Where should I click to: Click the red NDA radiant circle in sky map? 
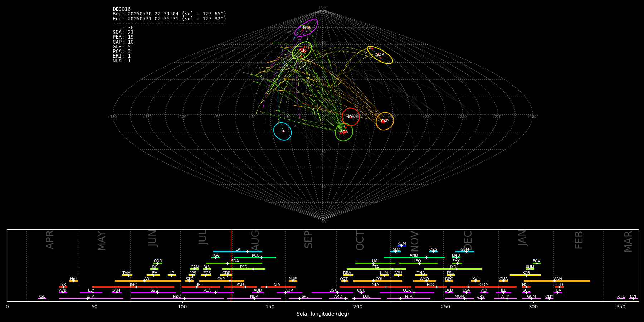click(351, 117)
